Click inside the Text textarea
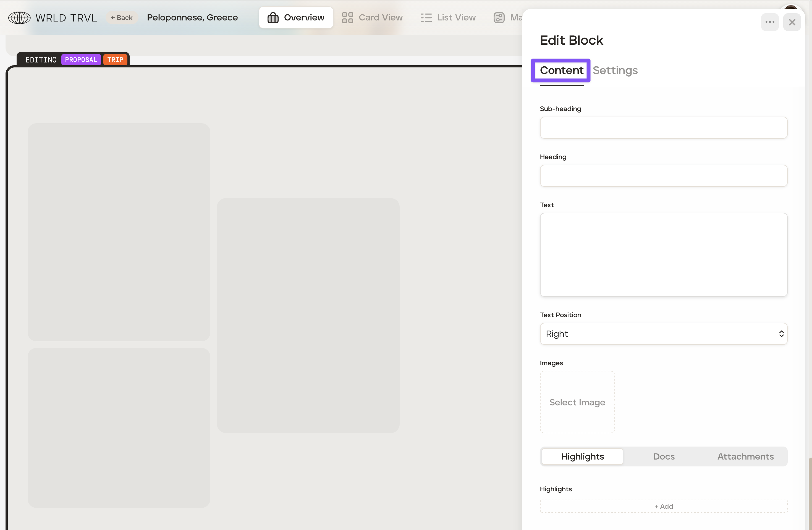Viewport: 812px width, 530px height. click(x=663, y=254)
